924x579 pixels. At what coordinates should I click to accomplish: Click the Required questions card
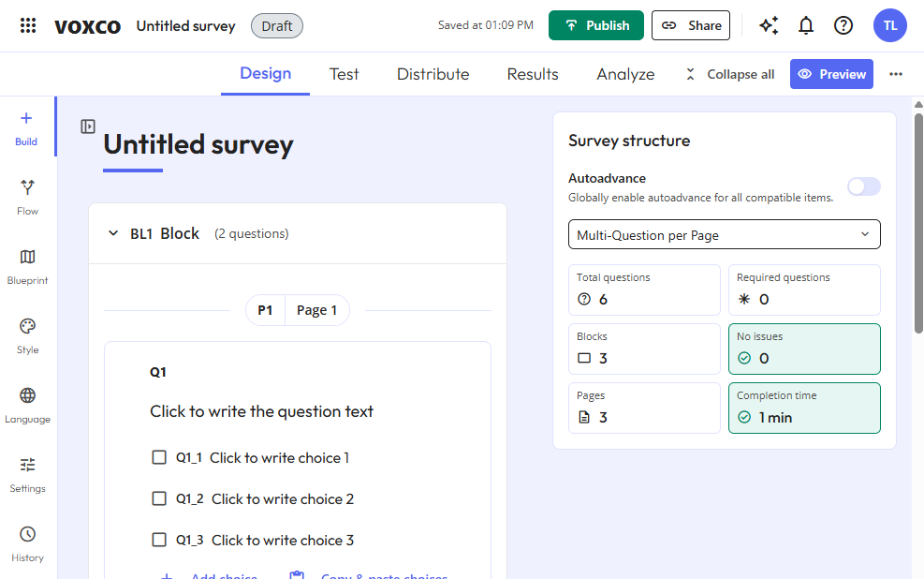[804, 289]
